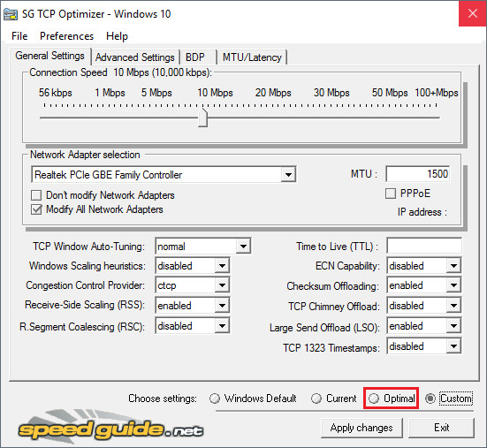Expand the ECN Capability dropdown
The height and width of the screenshot is (448, 487).
tap(453, 266)
